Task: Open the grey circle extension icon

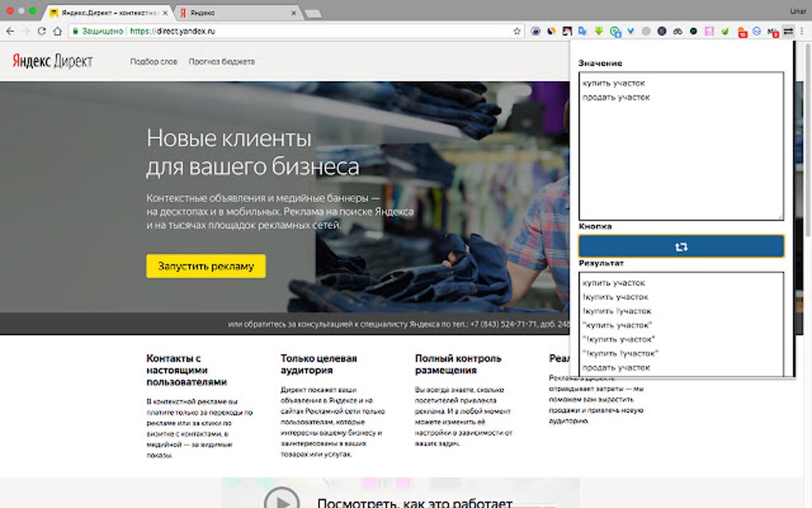Action: point(646,31)
